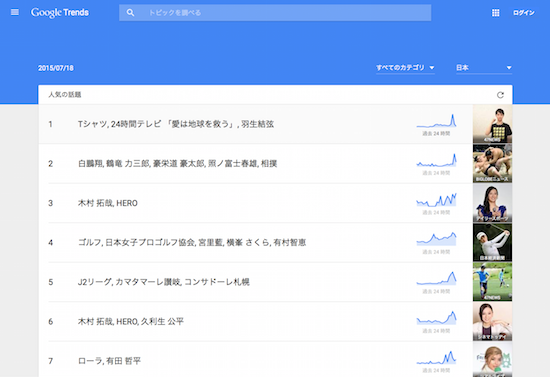
Task: Click the sparkline chart for rank 3 story
Action: 436,200
